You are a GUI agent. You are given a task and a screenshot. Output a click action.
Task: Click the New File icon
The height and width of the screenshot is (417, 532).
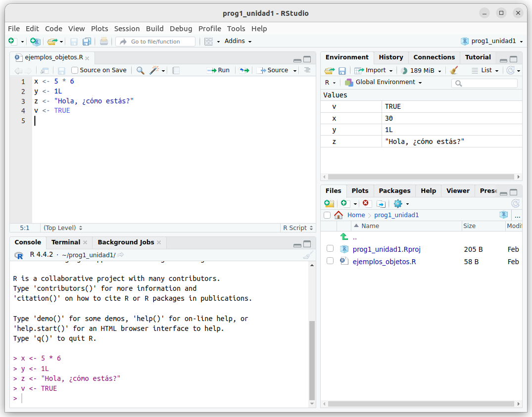[12, 42]
